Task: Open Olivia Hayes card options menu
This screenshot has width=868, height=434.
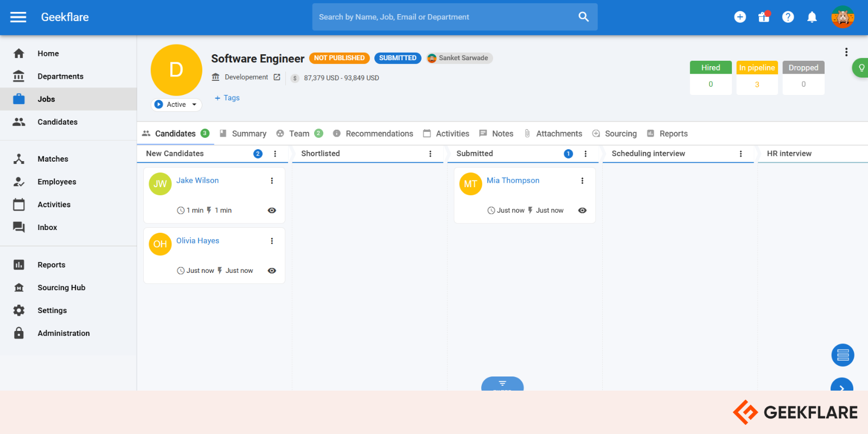Action: pyautogui.click(x=272, y=241)
